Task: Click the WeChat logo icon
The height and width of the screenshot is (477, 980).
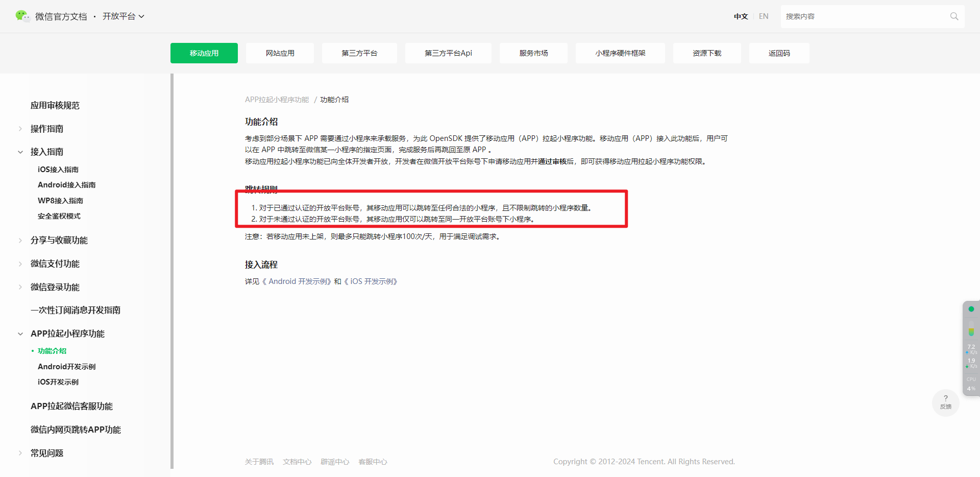Action: (x=22, y=16)
